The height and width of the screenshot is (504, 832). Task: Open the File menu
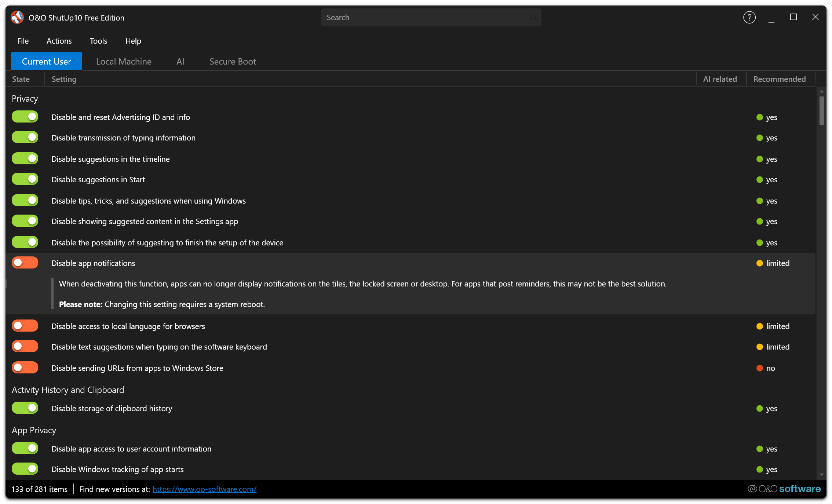click(x=23, y=41)
